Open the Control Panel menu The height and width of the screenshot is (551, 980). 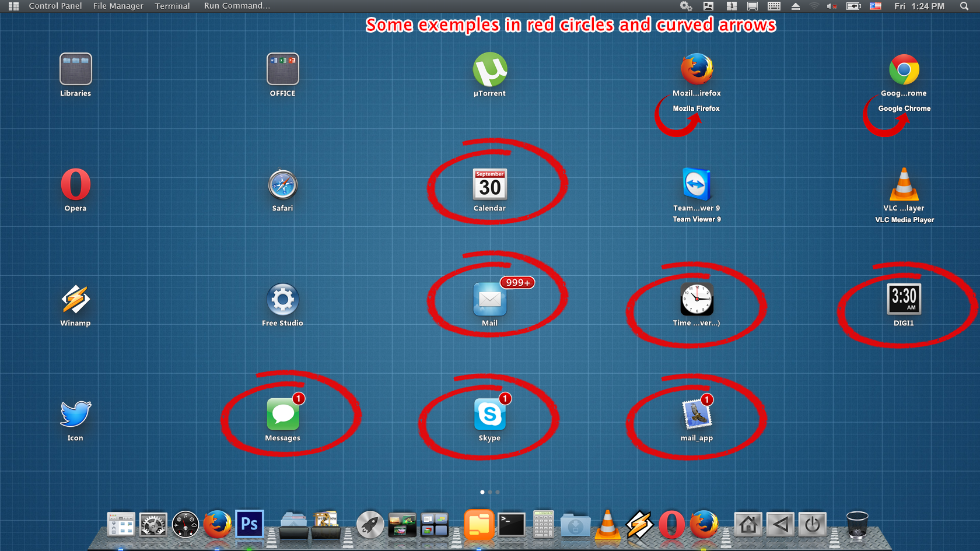[55, 6]
